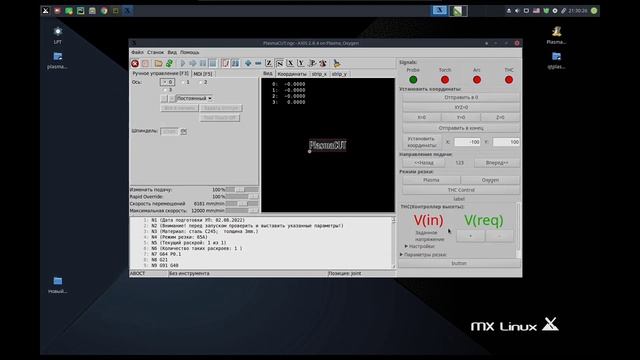Adjust the Изменить подачу feed slider
Screen dimensions: 640x360
click(x=242, y=189)
